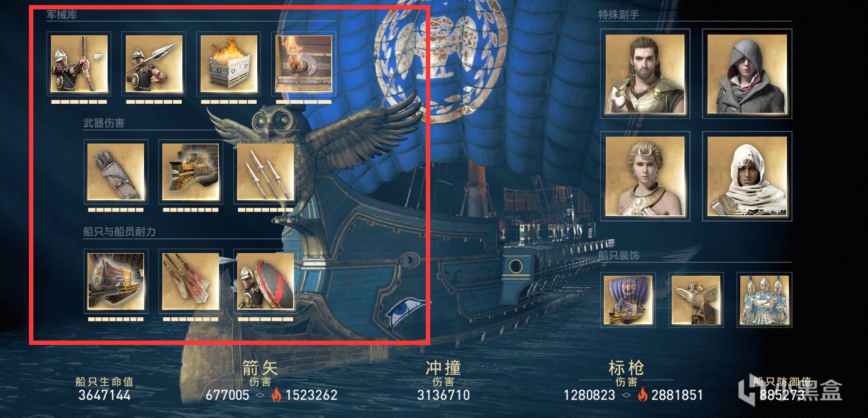This screenshot has width=868, height=418.
Task: Choose the ship hull upgrade icon
Action: pyautogui.click(x=116, y=281)
